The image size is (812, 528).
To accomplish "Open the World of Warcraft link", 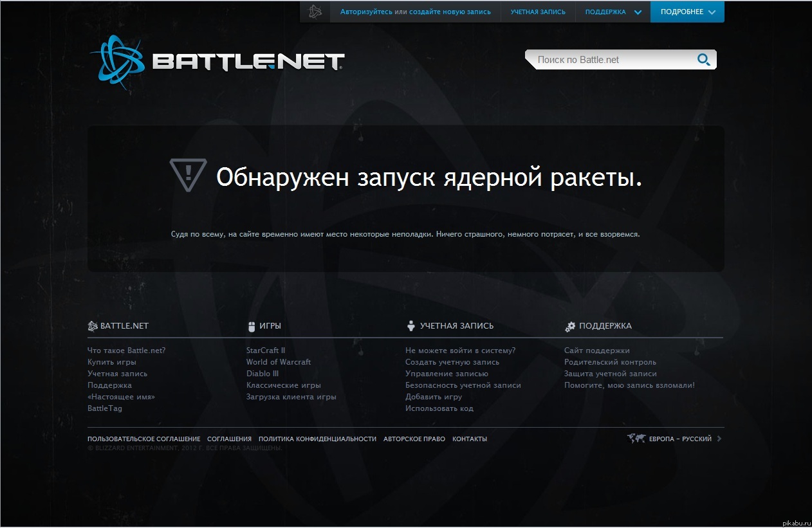I will pos(278,362).
